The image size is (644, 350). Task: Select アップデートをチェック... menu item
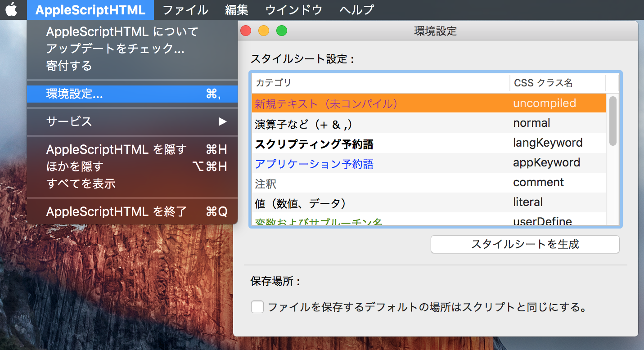point(132,49)
